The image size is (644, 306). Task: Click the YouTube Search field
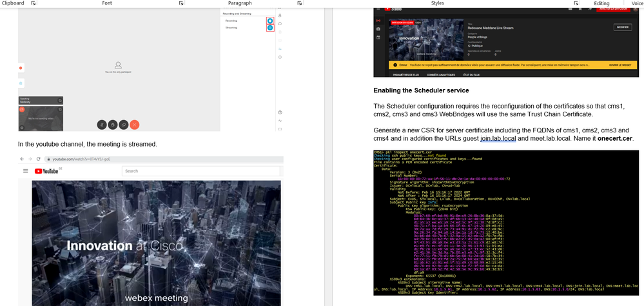point(201,171)
